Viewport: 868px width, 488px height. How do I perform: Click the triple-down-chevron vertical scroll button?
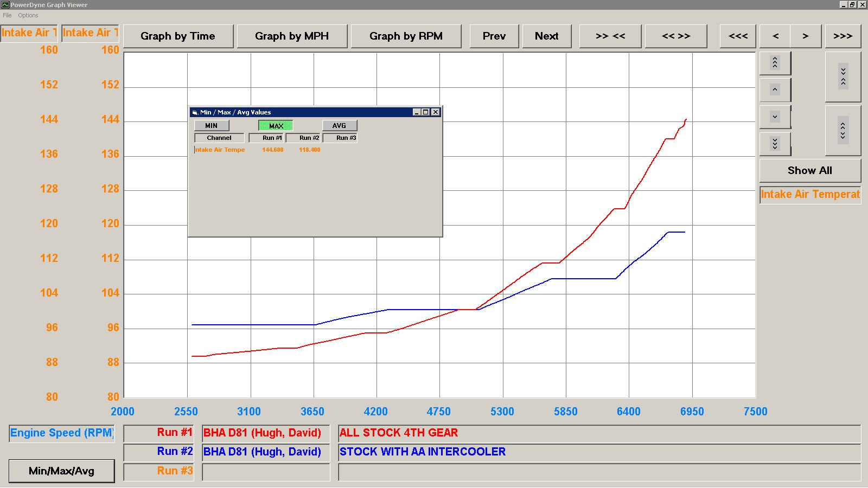point(775,144)
